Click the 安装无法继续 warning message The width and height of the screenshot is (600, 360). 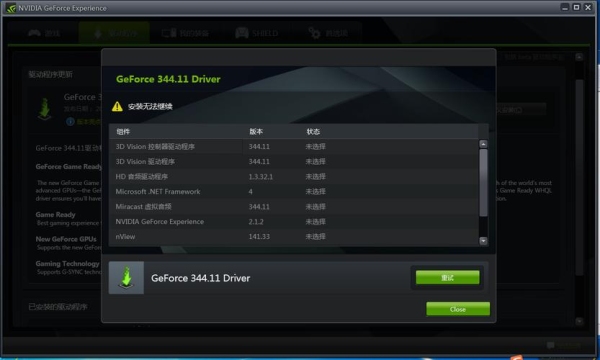tap(150, 106)
